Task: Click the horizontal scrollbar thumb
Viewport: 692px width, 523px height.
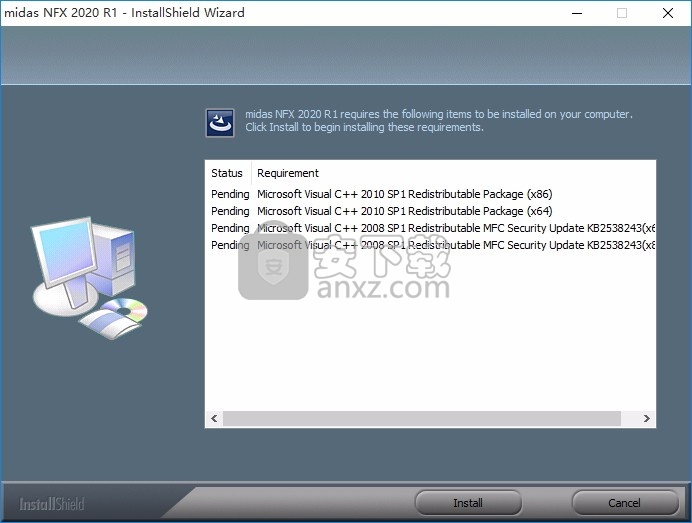Action: [422, 418]
